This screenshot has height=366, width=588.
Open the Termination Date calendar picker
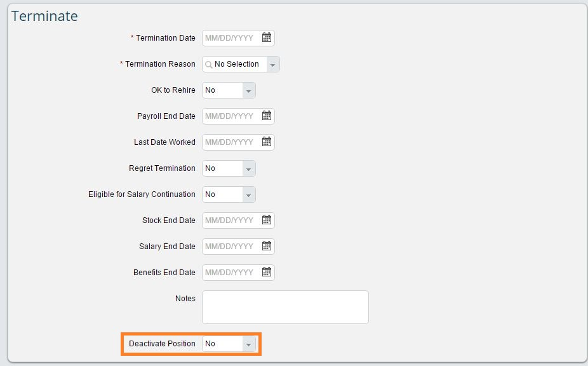(266, 37)
